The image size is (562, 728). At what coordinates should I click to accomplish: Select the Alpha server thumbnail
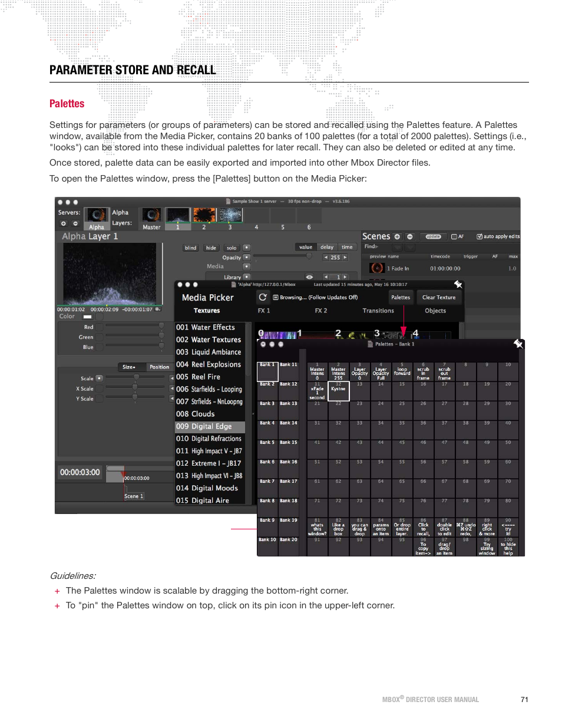tap(97, 218)
